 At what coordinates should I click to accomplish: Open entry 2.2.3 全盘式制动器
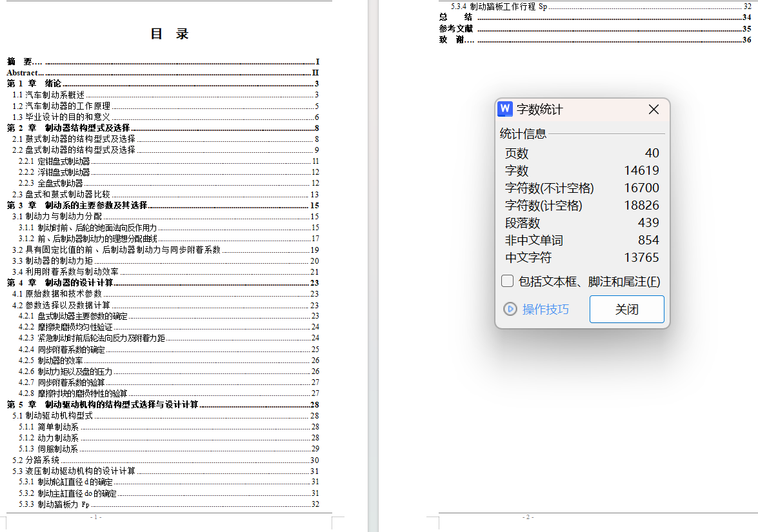169,183
